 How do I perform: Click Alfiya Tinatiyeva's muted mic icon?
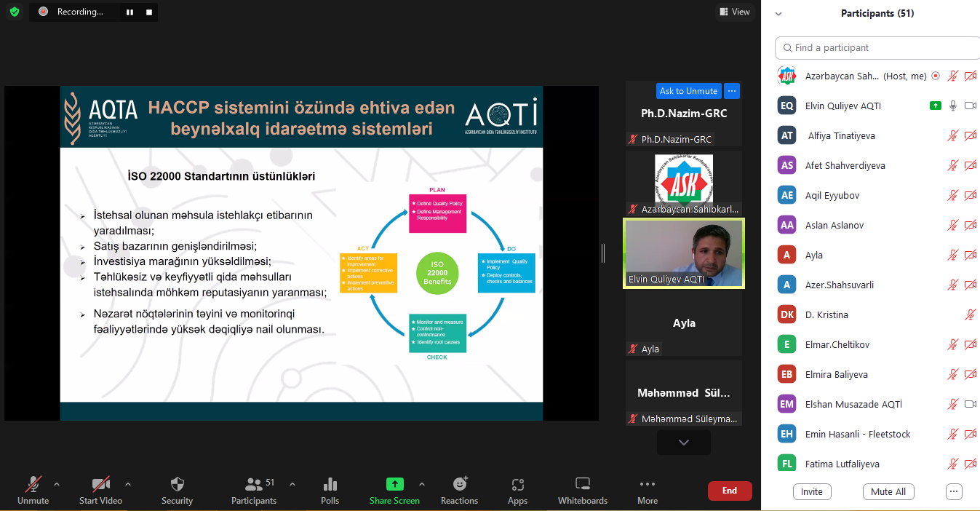pos(952,135)
